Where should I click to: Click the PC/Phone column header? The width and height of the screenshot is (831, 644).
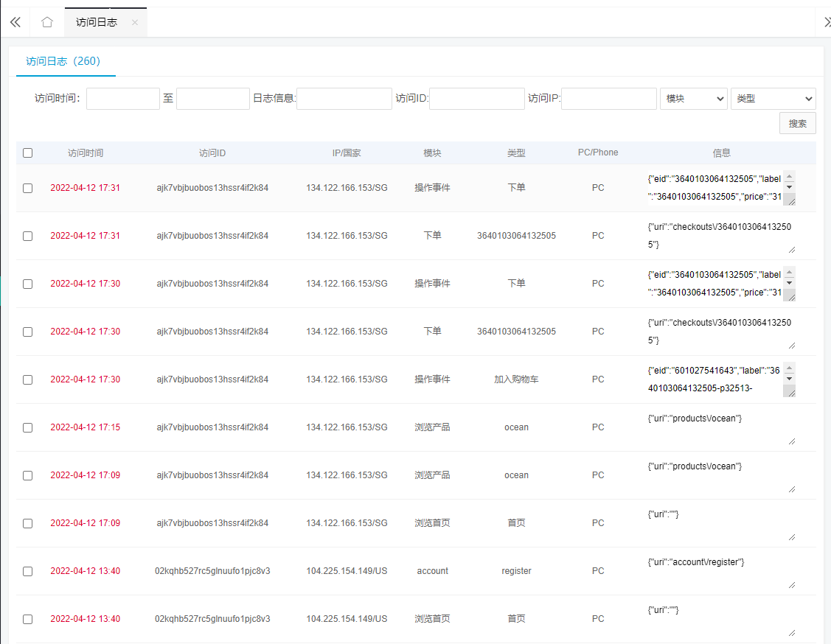598,153
